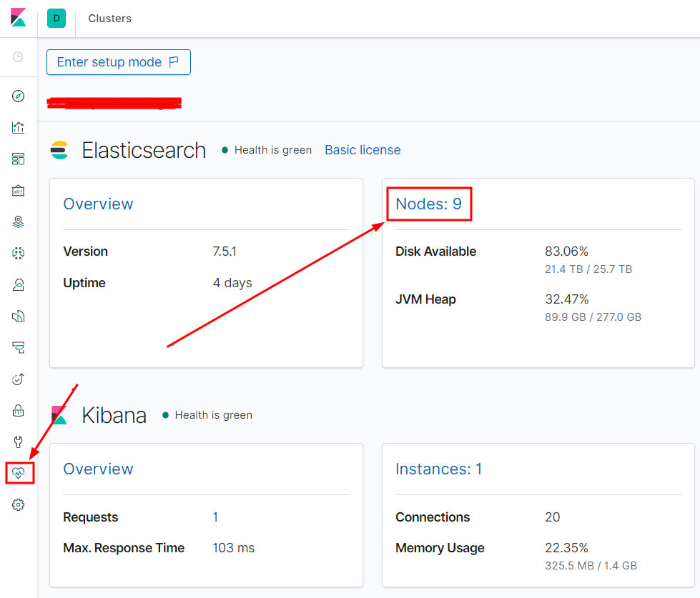Open Infrastructure icon in sidebar
Screen dimensions: 700x598
click(18, 285)
